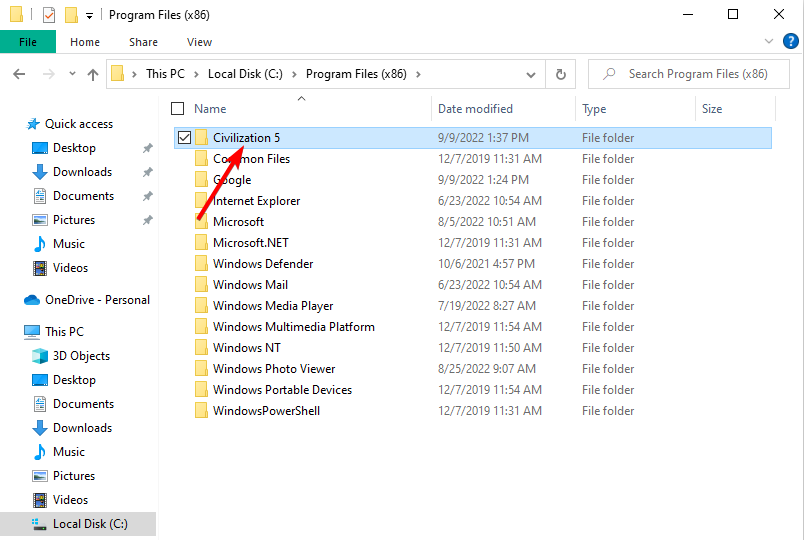Go back with the left arrow
The width and height of the screenshot is (804, 540).
[x=19, y=74]
